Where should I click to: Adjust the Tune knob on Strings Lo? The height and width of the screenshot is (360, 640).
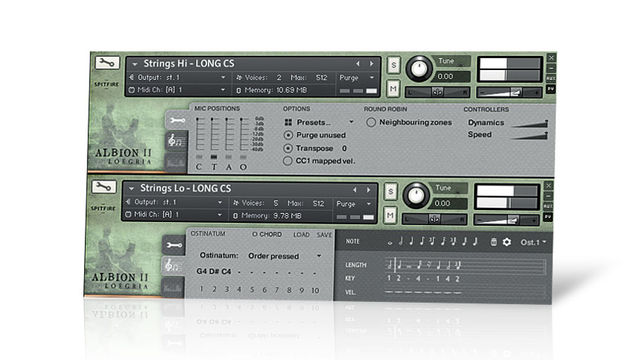(416, 195)
